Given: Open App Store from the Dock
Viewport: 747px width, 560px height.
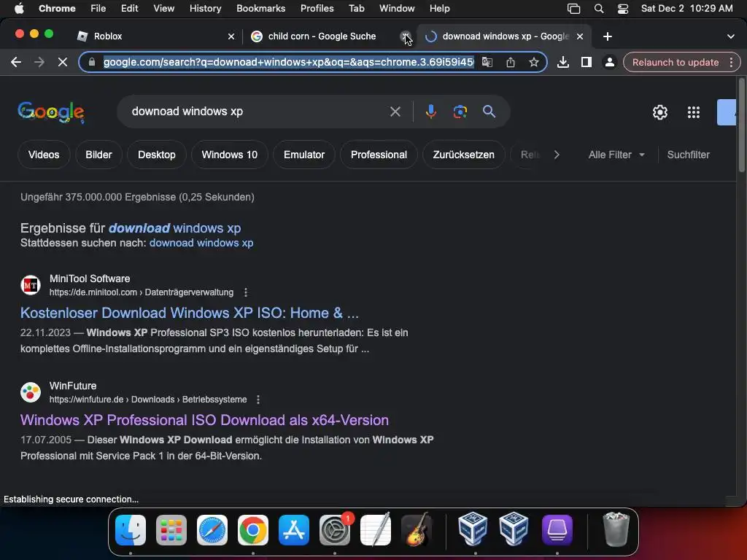Looking at the screenshot, I should [294, 530].
